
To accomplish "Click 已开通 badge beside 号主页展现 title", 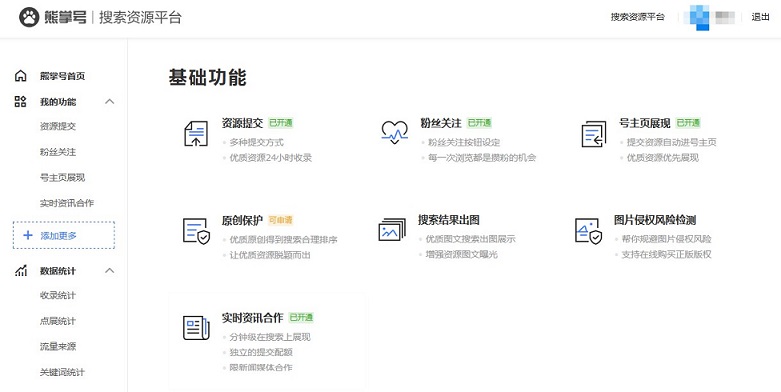I will (x=688, y=123).
